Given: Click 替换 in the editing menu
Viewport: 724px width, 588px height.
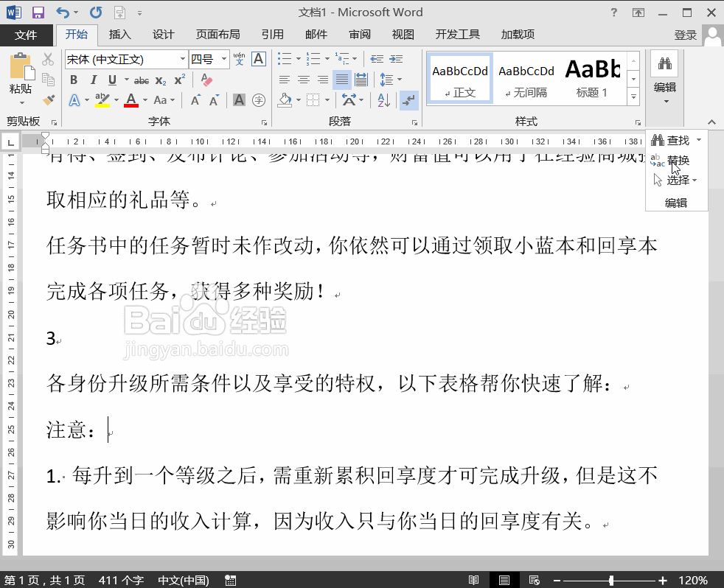Looking at the screenshot, I should [x=678, y=161].
